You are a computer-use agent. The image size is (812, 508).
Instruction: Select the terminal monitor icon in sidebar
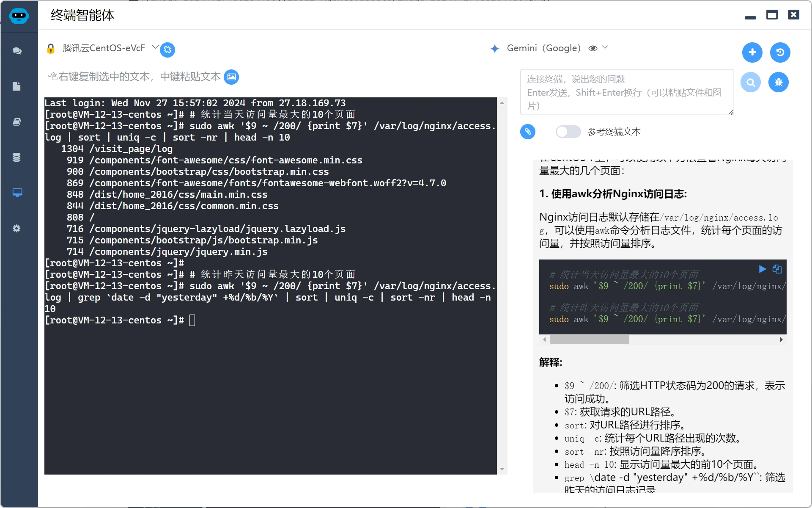[x=17, y=193]
